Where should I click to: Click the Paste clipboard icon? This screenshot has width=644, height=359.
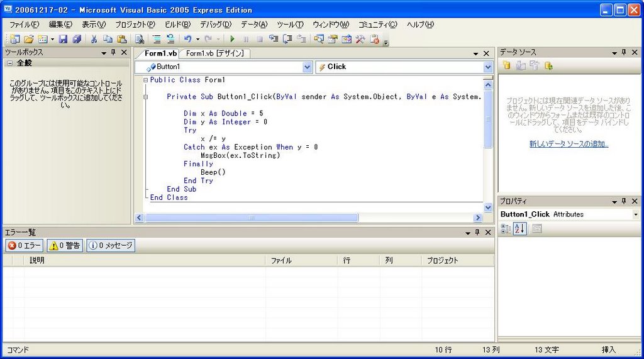(121, 39)
